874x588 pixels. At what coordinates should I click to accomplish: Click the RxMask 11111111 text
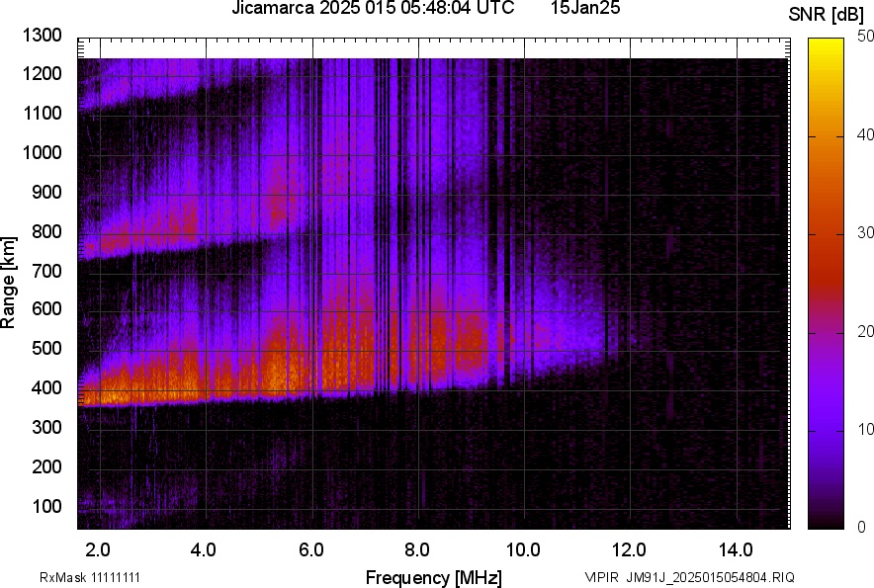click(x=97, y=577)
